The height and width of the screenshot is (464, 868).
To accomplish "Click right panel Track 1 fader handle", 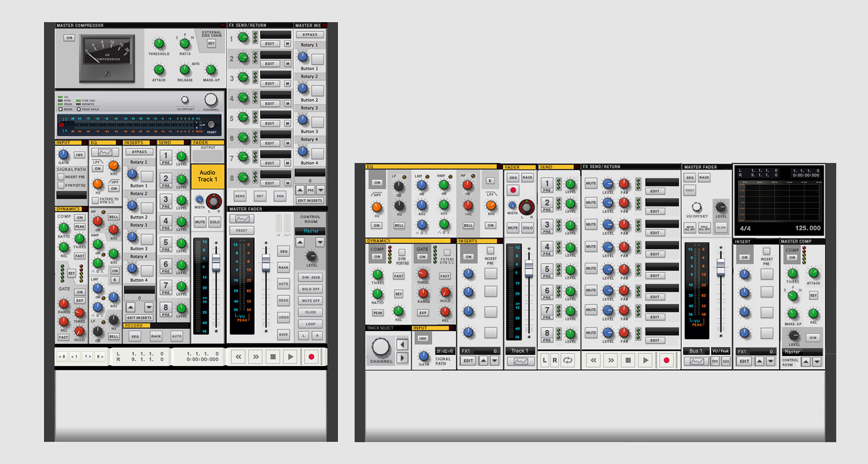I will 529,268.
